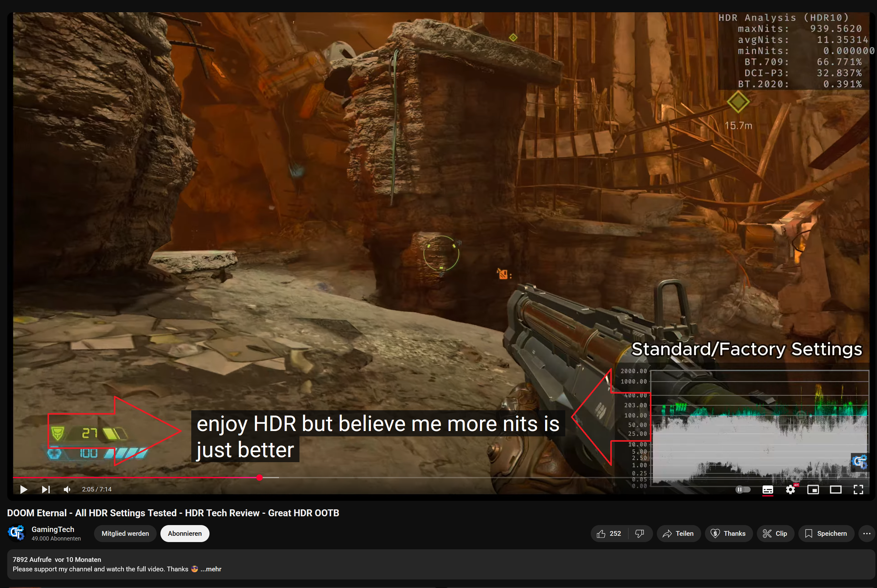Toggle subtitles with the CC button
The height and width of the screenshot is (588, 877).
[768, 490]
